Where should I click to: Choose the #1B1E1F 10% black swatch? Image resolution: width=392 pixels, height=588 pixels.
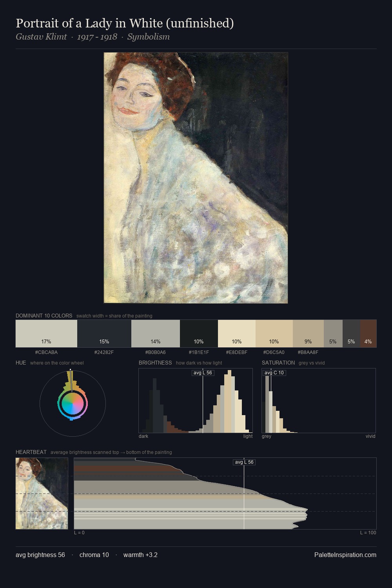pyautogui.click(x=199, y=334)
